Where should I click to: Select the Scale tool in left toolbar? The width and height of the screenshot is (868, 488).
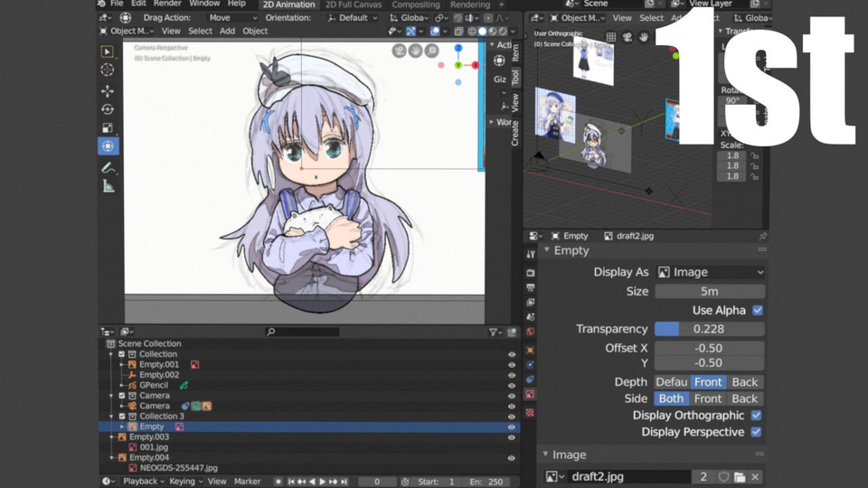tap(108, 127)
